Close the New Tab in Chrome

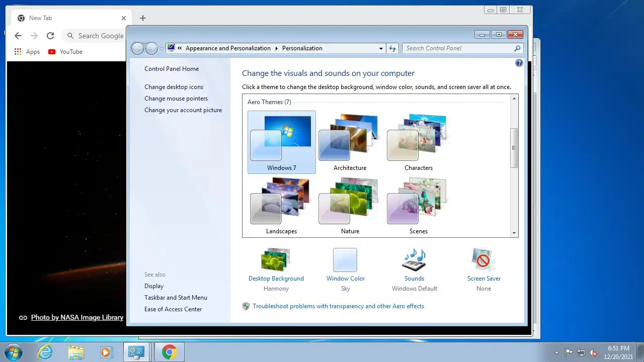tap(124, 18)
